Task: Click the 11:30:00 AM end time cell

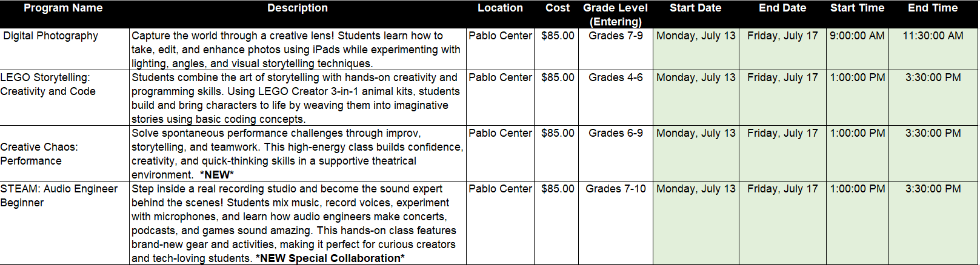Action: coord(933,36)
